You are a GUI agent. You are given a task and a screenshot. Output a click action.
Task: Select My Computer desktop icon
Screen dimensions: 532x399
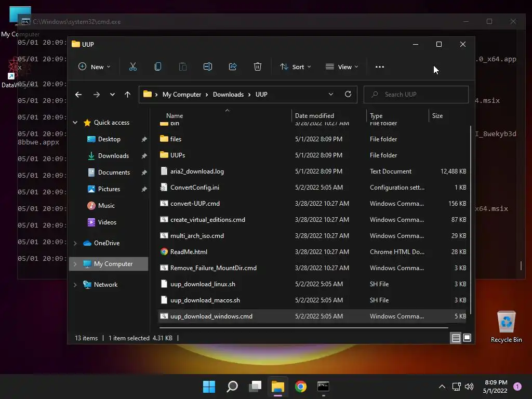tap(20, 22)
